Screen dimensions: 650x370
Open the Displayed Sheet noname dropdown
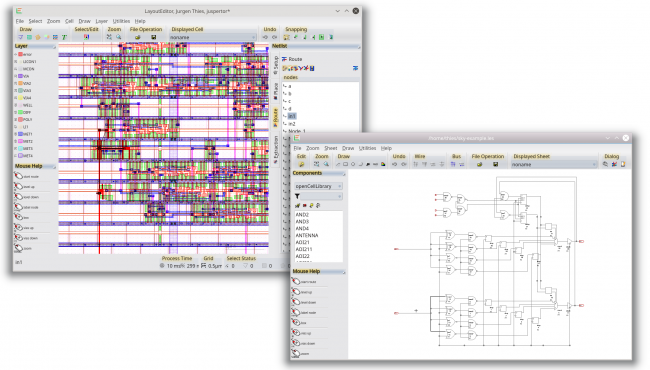(553, 164)
